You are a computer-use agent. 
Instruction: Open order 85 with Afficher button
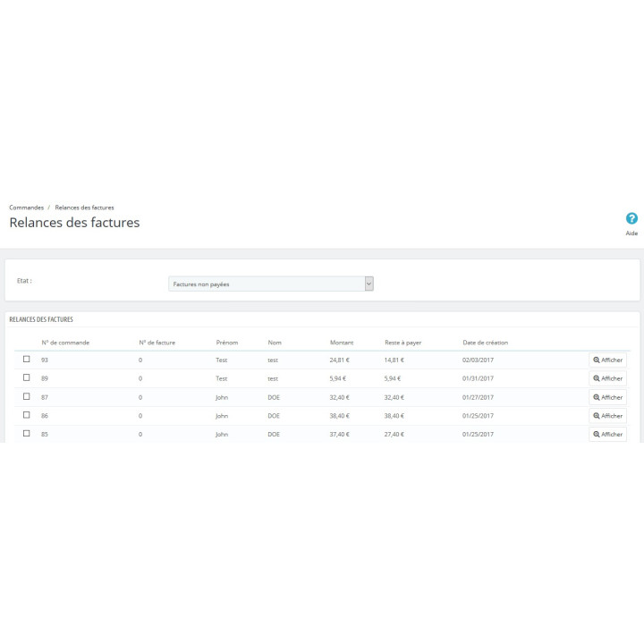tap(607, 434)
